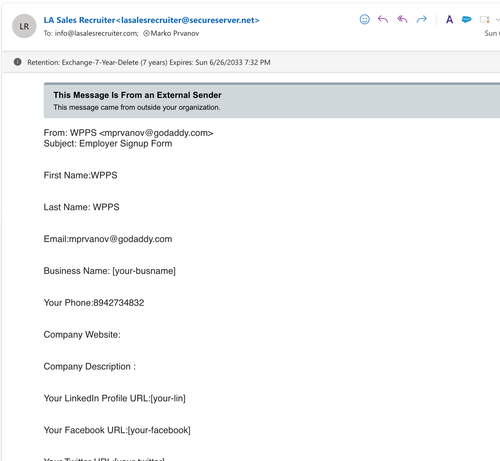Open the Salesforce cloud add-in
500x461 pixels.
point(467,20)
